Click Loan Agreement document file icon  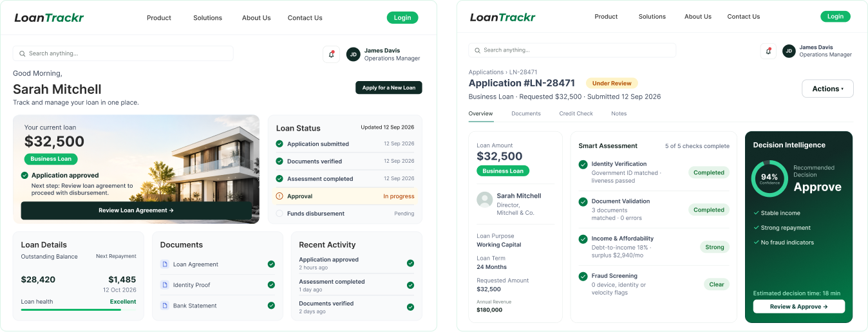click(164, 264)
